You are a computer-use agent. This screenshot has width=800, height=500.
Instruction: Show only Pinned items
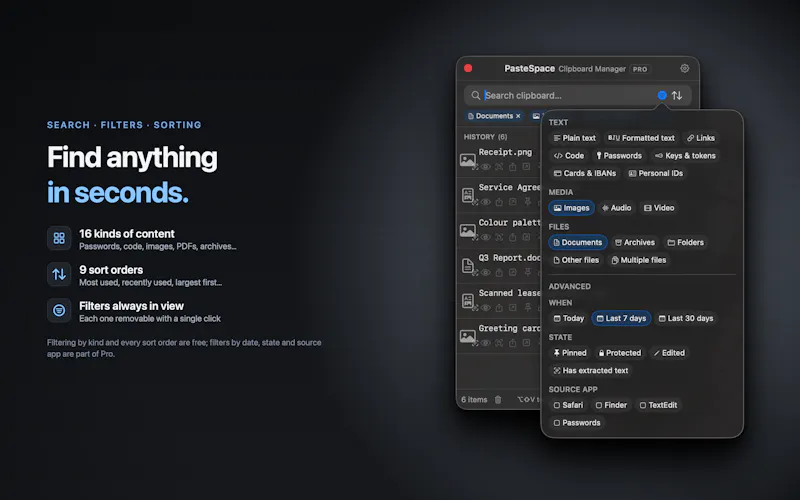[570, 353]
